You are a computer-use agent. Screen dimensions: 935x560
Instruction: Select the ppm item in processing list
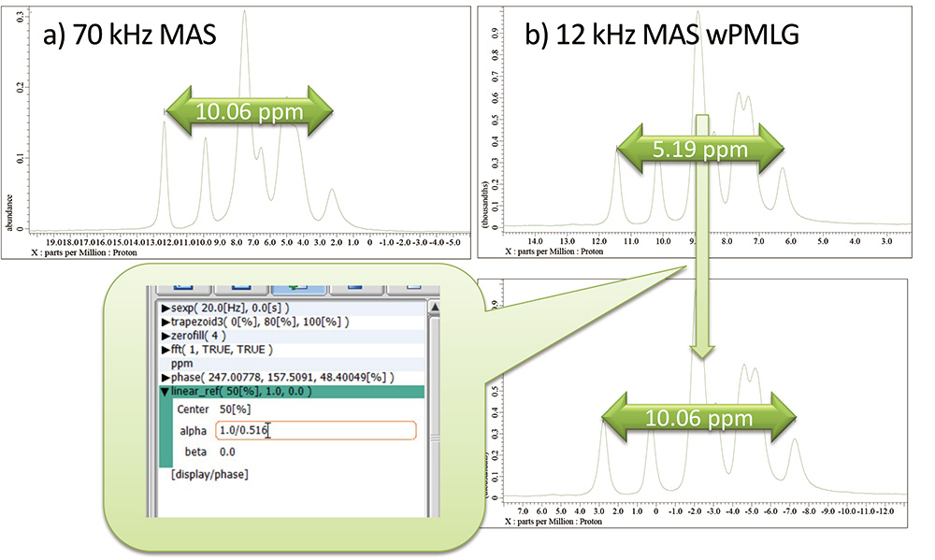181,363
